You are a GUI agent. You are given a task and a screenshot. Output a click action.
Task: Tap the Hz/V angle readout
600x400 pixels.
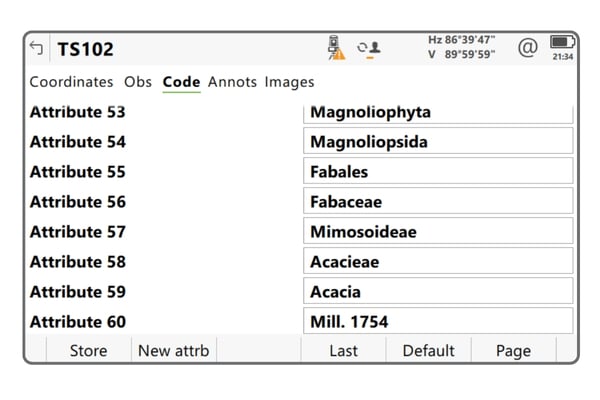[x=461, y=47]
